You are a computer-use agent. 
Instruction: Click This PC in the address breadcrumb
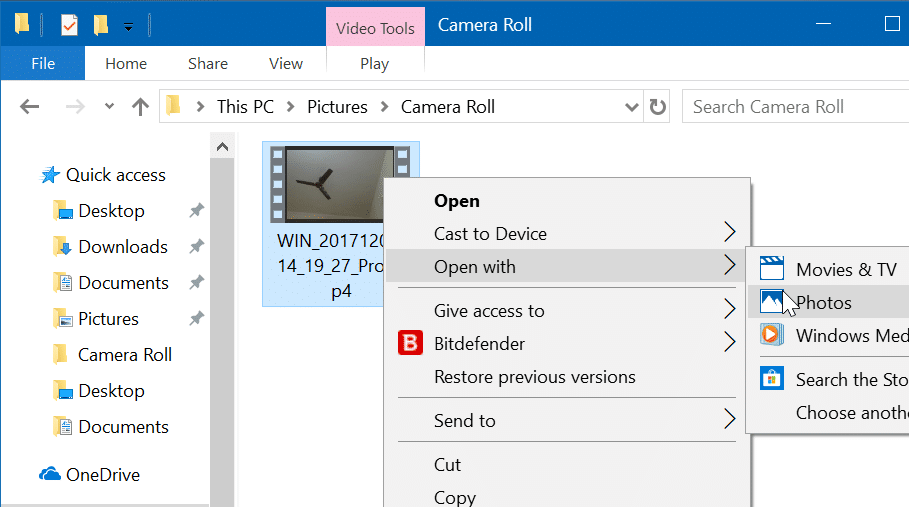(245, 107)
